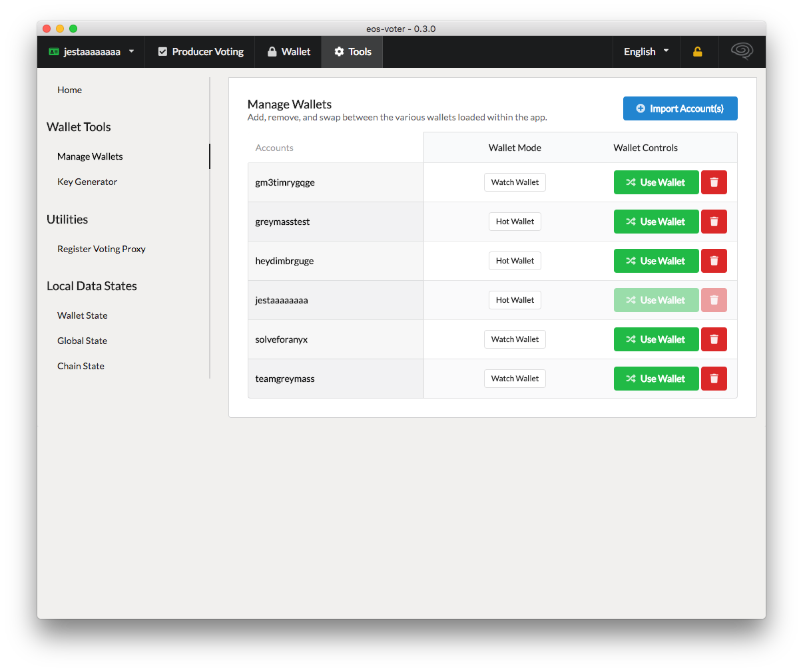Viewport: 803px width, 672px height.
Task: Select Manage Wallets in sidebar
Action: (90, 156)
